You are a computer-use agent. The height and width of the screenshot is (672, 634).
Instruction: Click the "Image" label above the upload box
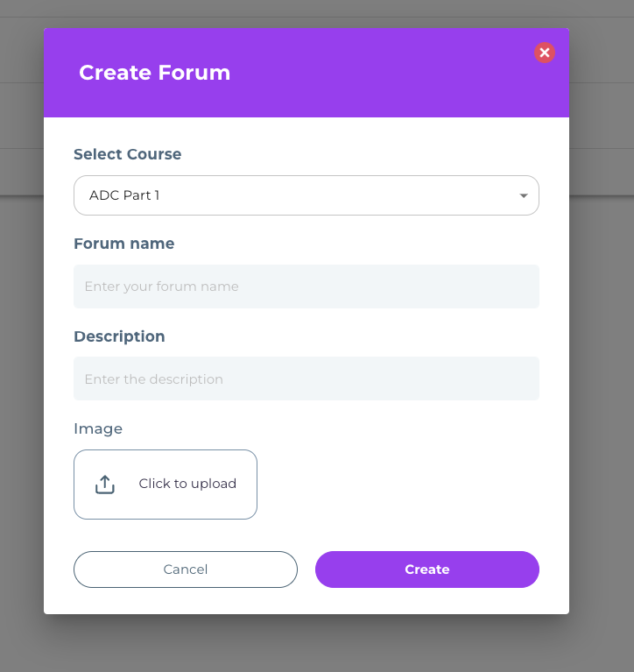[x=98, y=428]
